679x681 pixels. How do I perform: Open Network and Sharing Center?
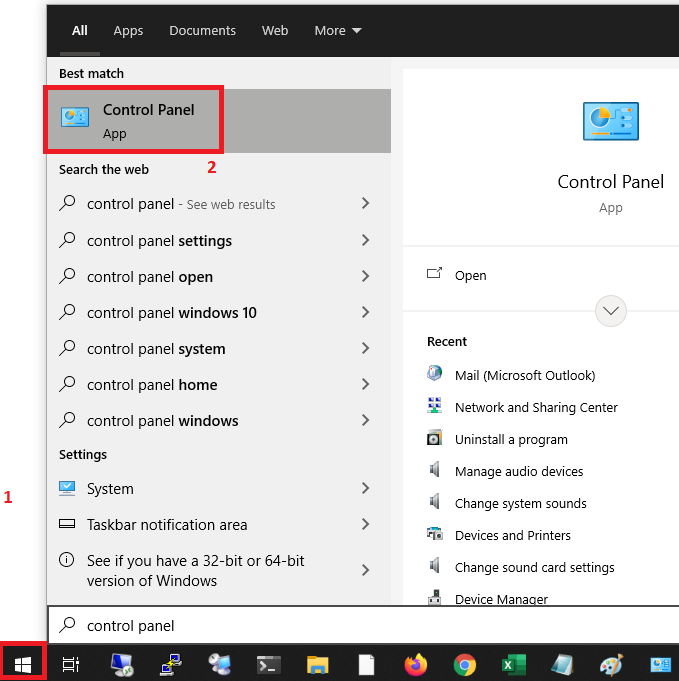pos(536,407)
